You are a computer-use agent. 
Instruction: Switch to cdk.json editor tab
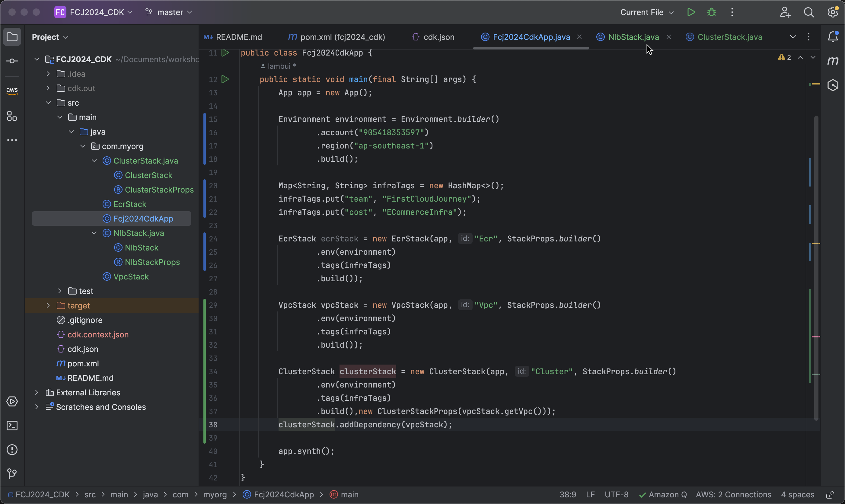433,37
